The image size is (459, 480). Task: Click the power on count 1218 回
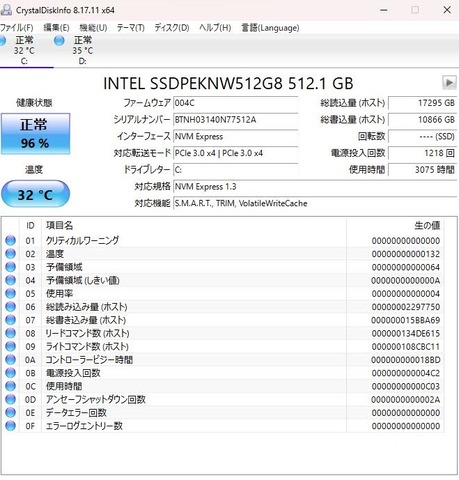[422, 153]
